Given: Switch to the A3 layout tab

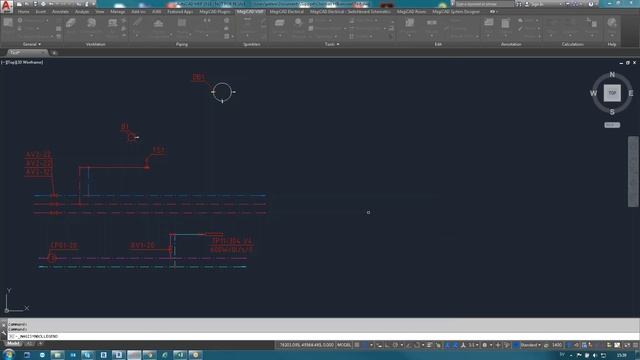Looking at the screenshot, I should point(29,344).
